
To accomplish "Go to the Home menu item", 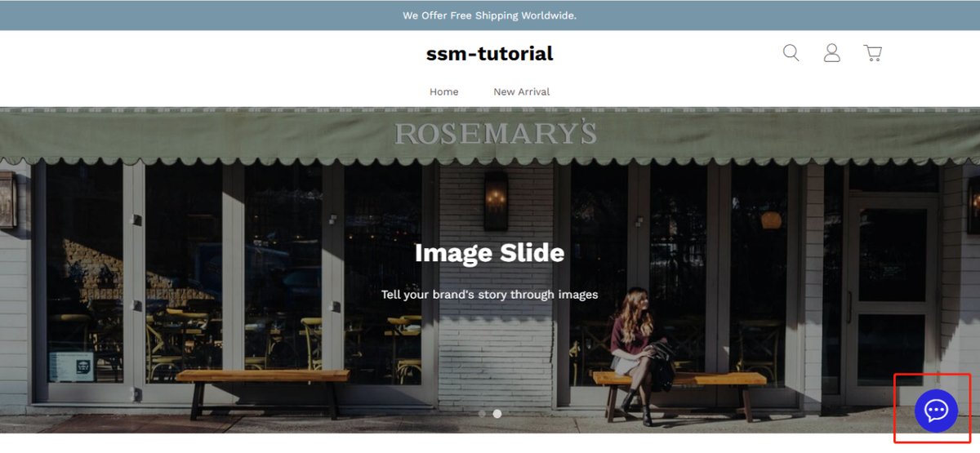I will click(x=444, y=91).
